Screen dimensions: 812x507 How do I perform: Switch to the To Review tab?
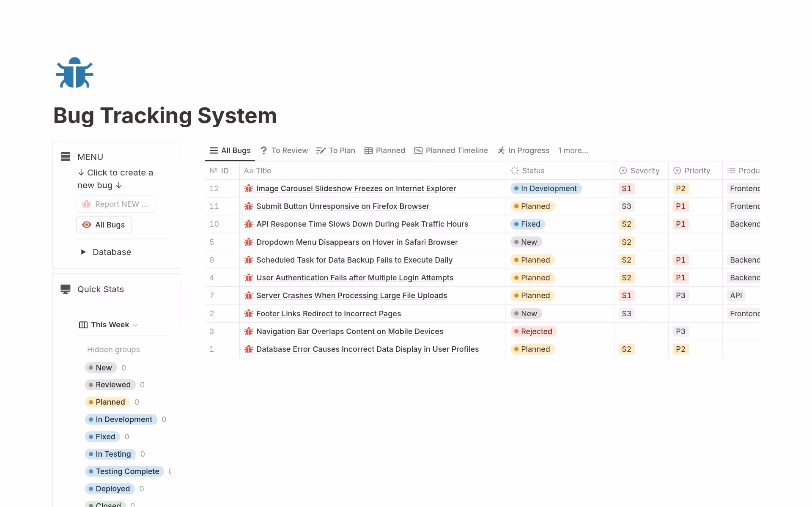284,151
